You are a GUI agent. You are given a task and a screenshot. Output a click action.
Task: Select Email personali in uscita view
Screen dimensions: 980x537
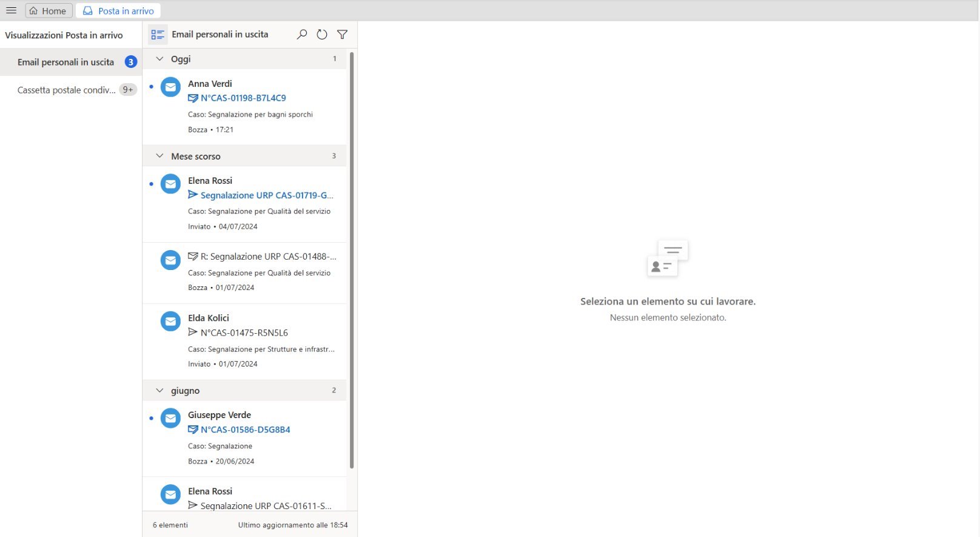pyautogui.click(x=65, y=62)
